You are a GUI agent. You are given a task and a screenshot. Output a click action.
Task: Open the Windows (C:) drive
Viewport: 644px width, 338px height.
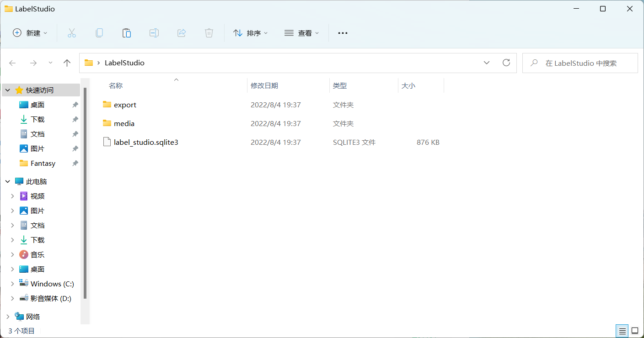coord(52,284)
